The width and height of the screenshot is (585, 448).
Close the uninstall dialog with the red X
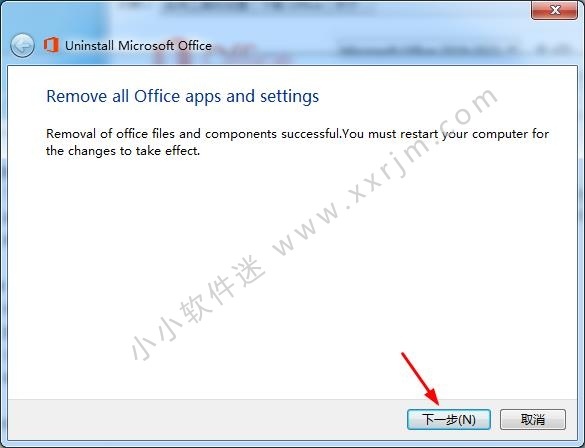coord(554,10)
